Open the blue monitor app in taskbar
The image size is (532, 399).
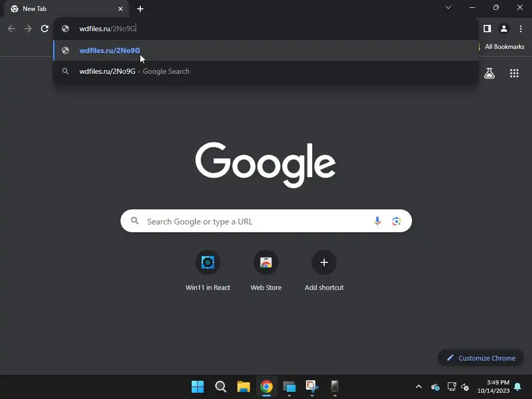(x=289, y=387)
